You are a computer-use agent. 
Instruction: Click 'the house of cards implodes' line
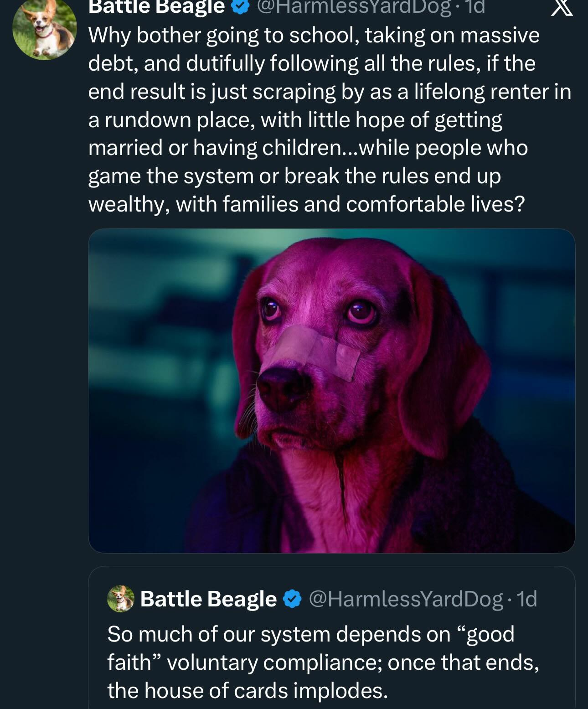pyautogui.click(x=248, y=690)
